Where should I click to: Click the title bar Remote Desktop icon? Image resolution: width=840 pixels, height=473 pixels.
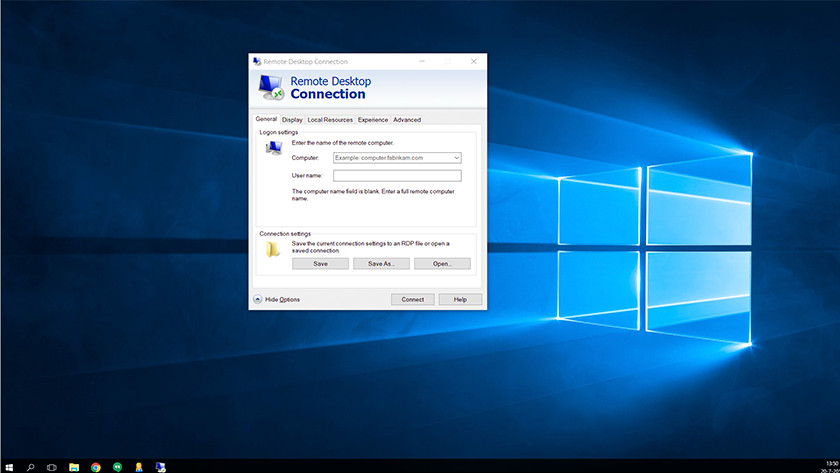click(x=257, y=61)
